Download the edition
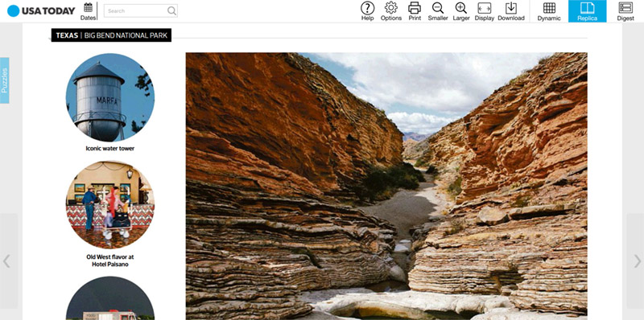The image size is (644, 320). (511, 11)
